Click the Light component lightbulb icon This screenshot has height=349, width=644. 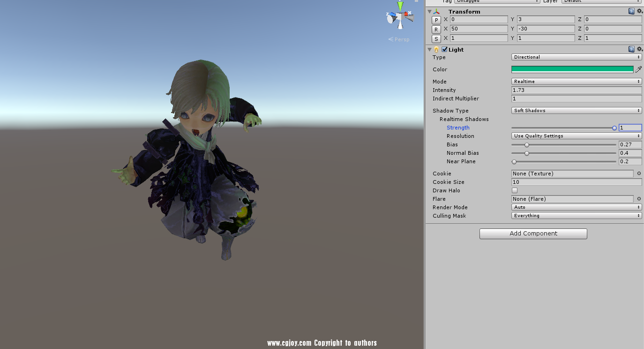436,49
